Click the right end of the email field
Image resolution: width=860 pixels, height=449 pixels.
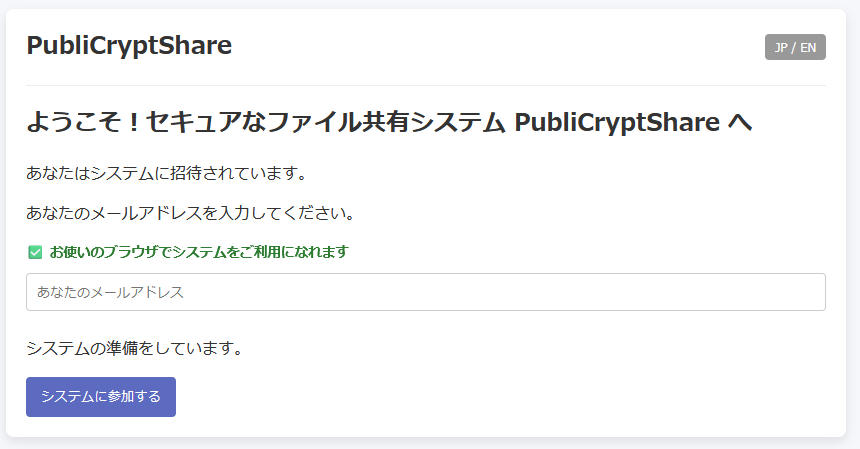[810, 292]
